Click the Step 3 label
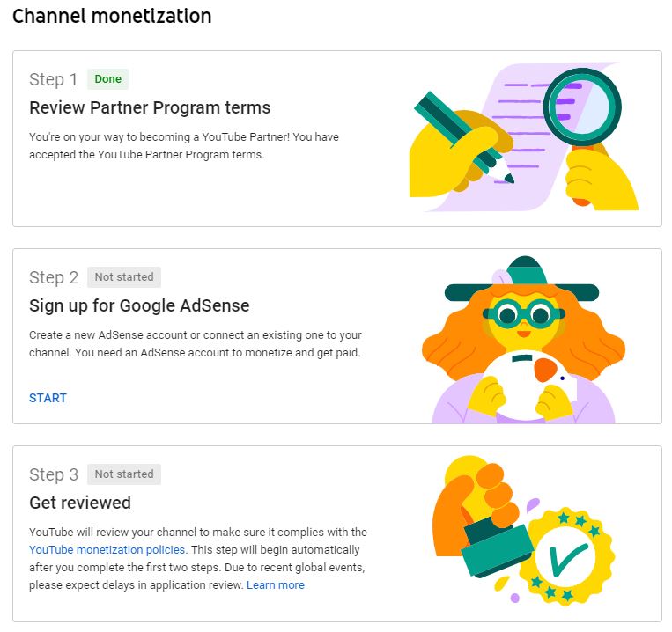 [54, 474]
